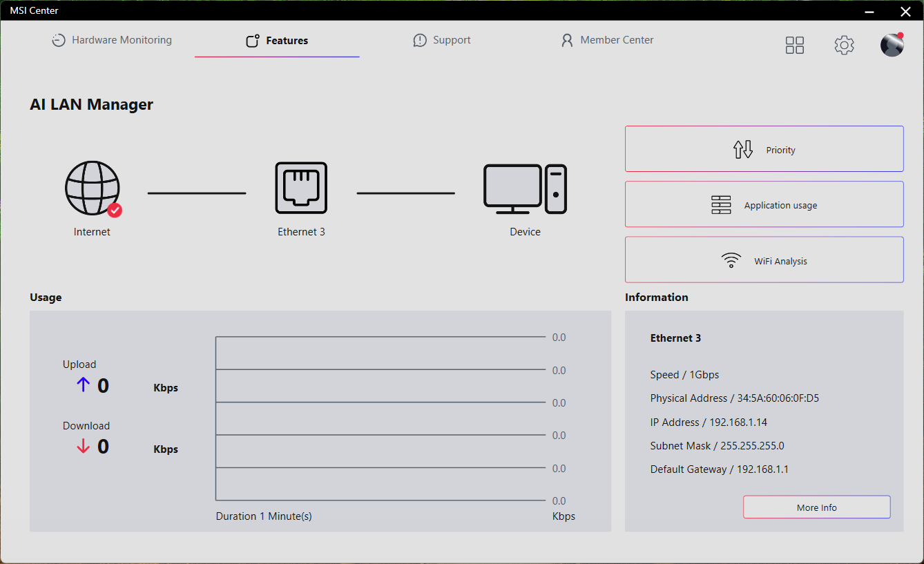Viewport: 924px width, 564px height.
Task: Click the Physical Address 34:5A:60:06:0F:D5 text
Action: click(735, 398)
